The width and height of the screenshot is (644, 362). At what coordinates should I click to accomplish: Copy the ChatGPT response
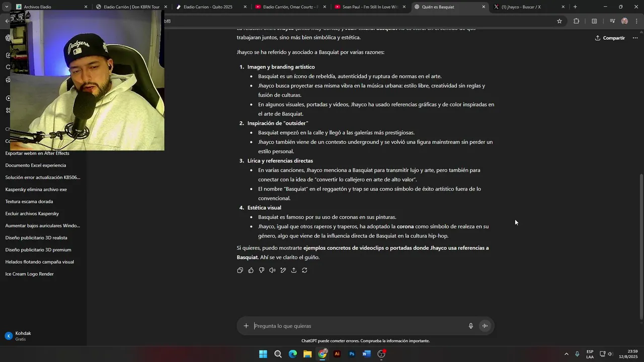[240, 270]
